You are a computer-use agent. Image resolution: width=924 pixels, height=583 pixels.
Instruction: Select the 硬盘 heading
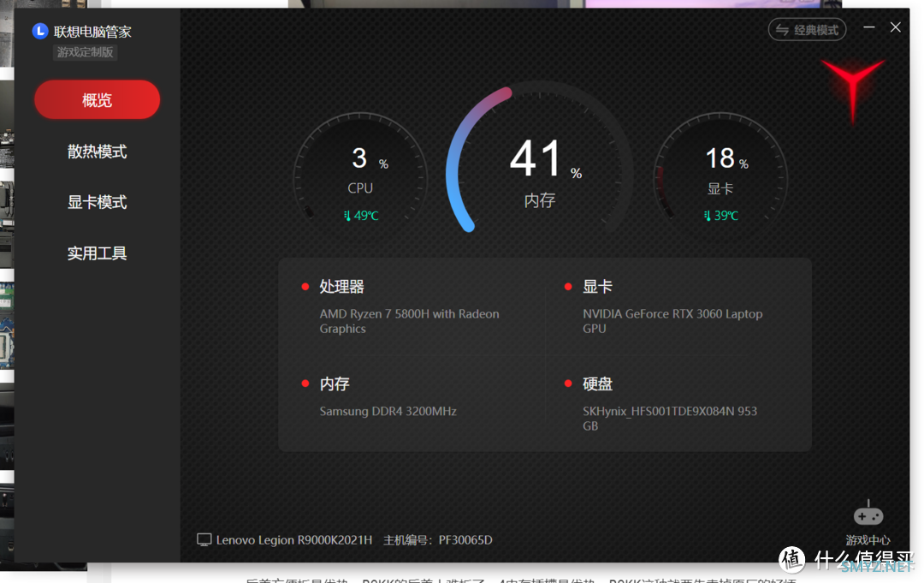[597, 384]
